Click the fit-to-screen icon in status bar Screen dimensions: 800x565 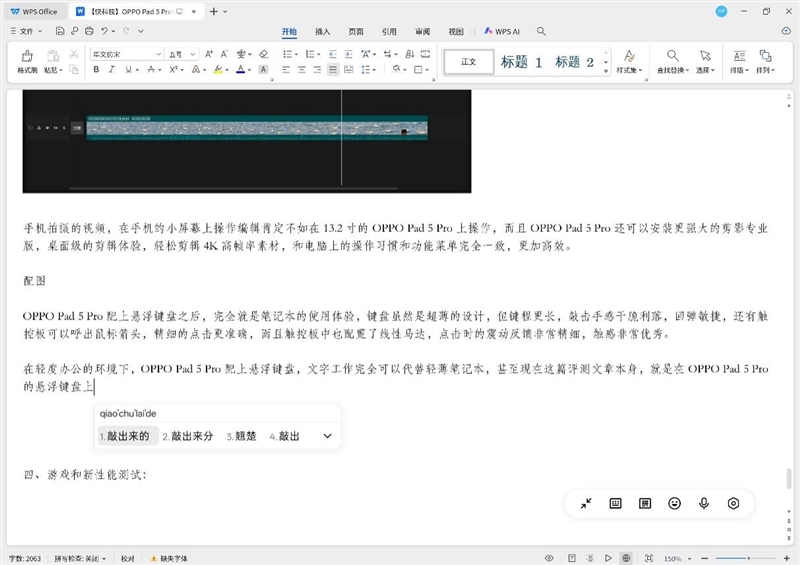[x=649, y=558]
